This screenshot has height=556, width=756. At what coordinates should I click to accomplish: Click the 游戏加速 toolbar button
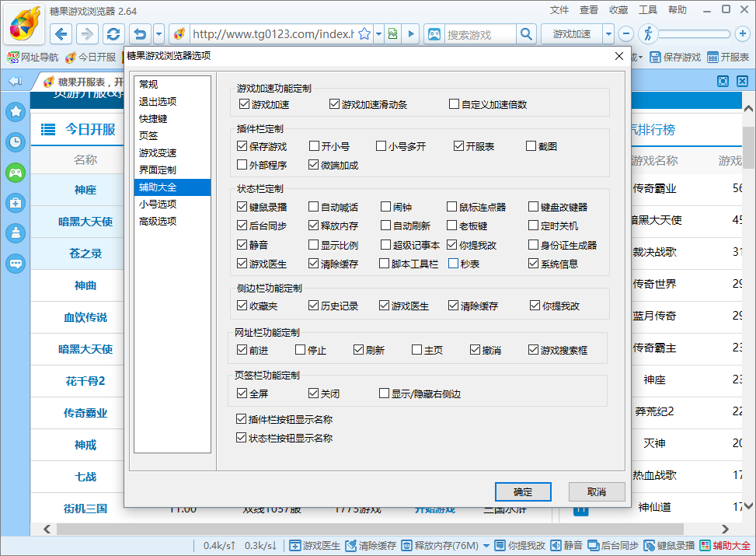coord(571,33)
